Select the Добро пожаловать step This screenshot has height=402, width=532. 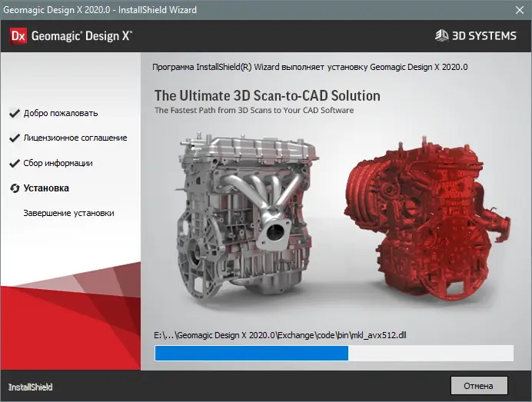click(61, 113)
